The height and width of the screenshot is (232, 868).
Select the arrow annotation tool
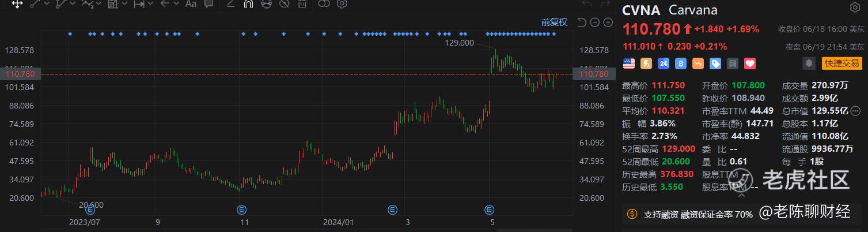(x=165, y=4)
